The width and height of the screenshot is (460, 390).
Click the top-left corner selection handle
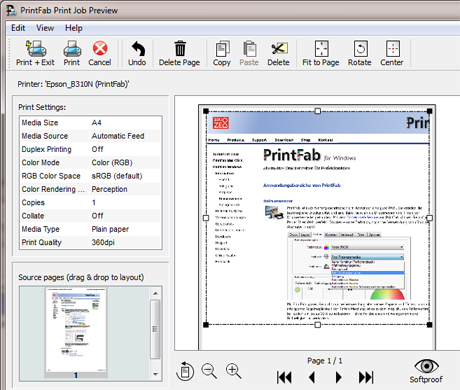[x=206, y=111]
